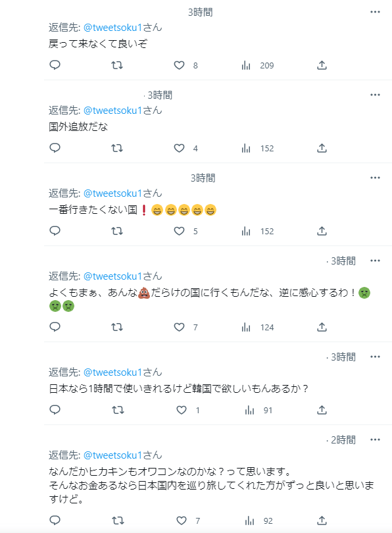Like the tweet with 8 likes
The width and height of the screenshot is (392, 533).
click(179, 65)
